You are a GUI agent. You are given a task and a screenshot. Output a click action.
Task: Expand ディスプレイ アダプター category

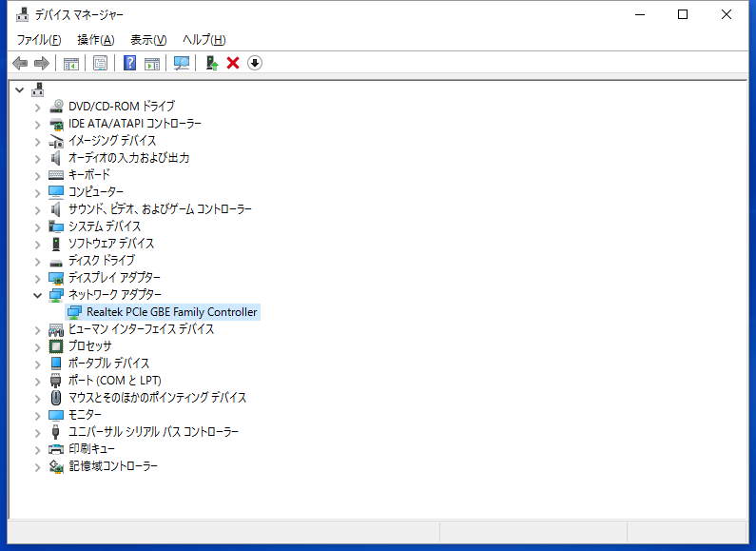click(38, 279)
